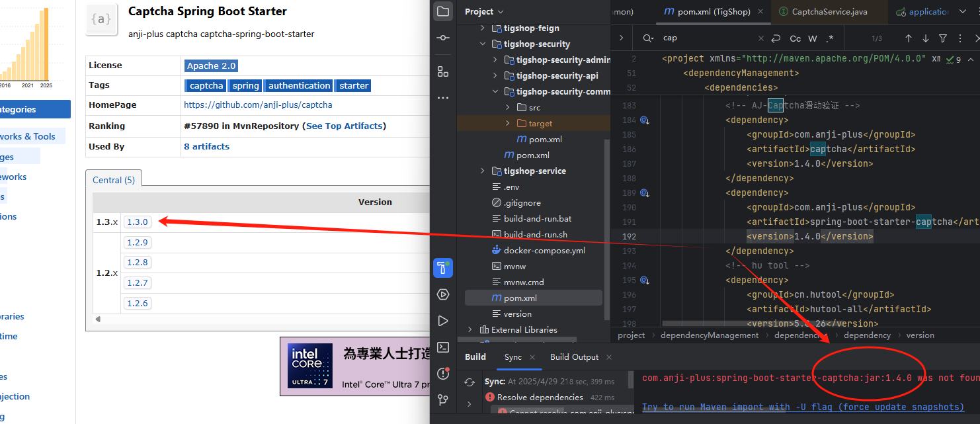Open the github.com/anji-plus/captcha homepage link
Image resolution: width=980 pixels, height=424 pixels.
(x=258, y=105)
